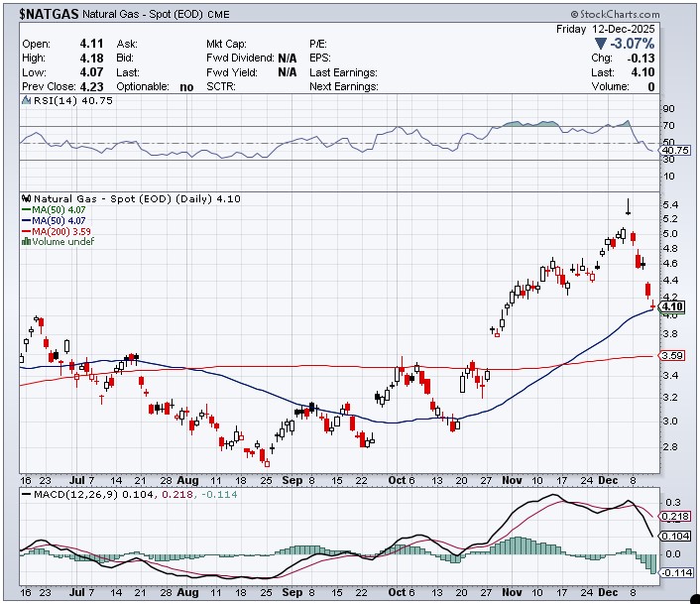Click the 40.75 RSI value axis tag
700x604 pixels.
(x=673, y=150)
